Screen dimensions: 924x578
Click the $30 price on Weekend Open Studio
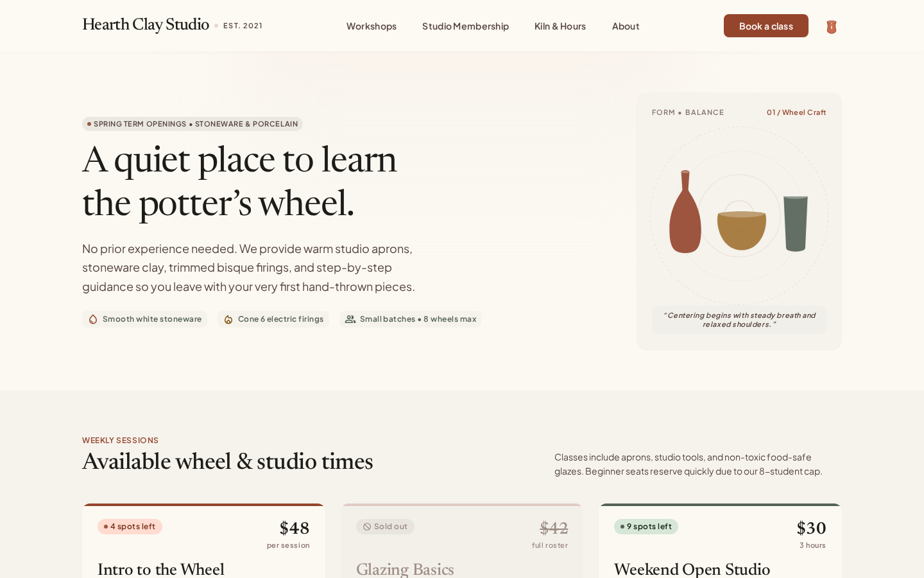(x=811, y=529)
